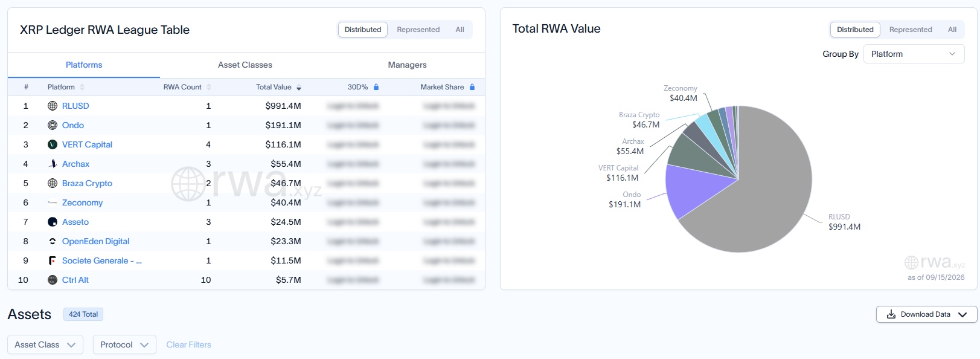Click the 30D% column header
Screen dimensions: 980x359
pos(357,87)
